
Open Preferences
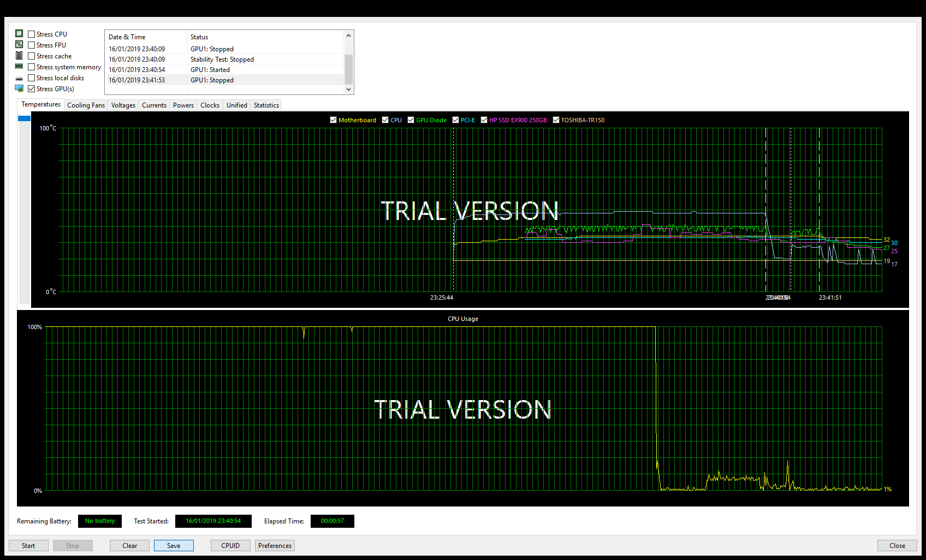275,546
